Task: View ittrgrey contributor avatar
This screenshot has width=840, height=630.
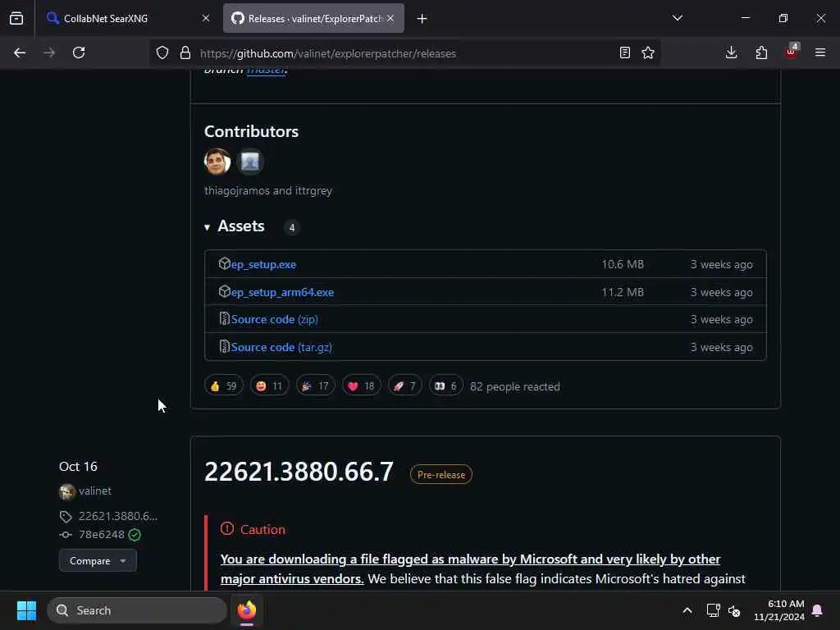Action: point(250,162)
